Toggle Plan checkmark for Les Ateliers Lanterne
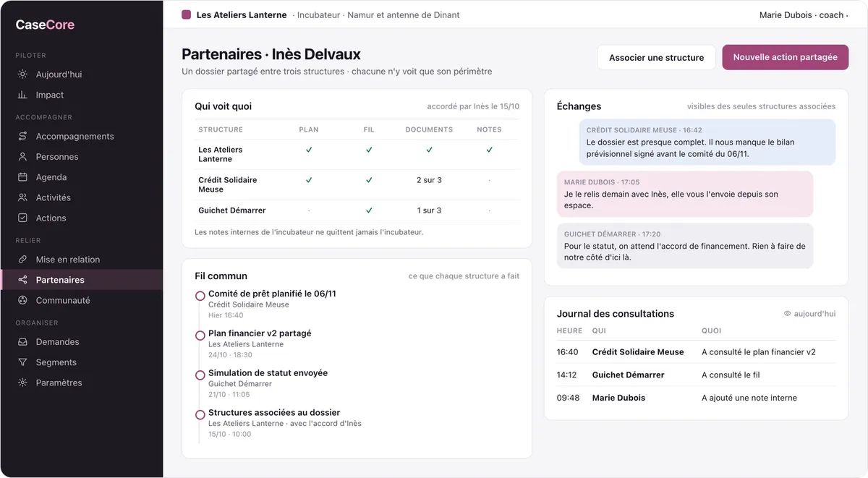 click(309, 150)
